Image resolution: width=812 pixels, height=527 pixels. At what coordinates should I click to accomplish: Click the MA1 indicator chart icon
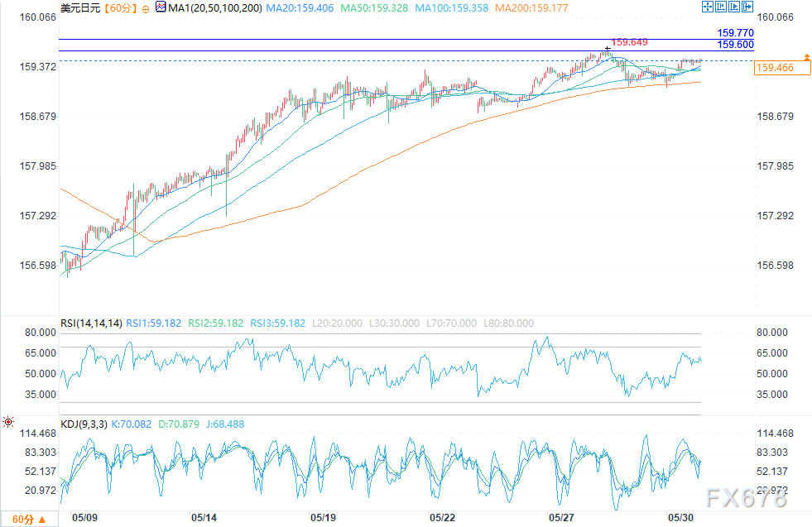[x=161, y=7]
